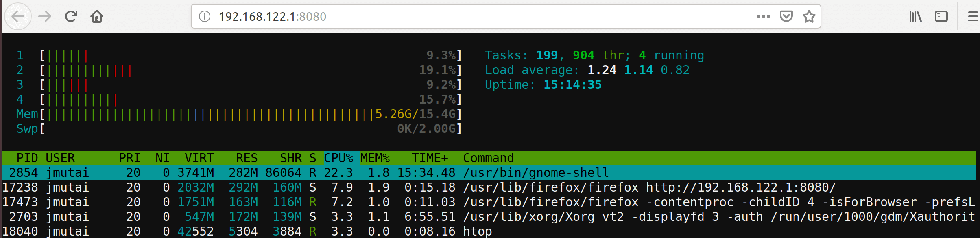Click the Mem usage meter bar
Viewport: 980px width, 238px height.
[x=251, y=114]
